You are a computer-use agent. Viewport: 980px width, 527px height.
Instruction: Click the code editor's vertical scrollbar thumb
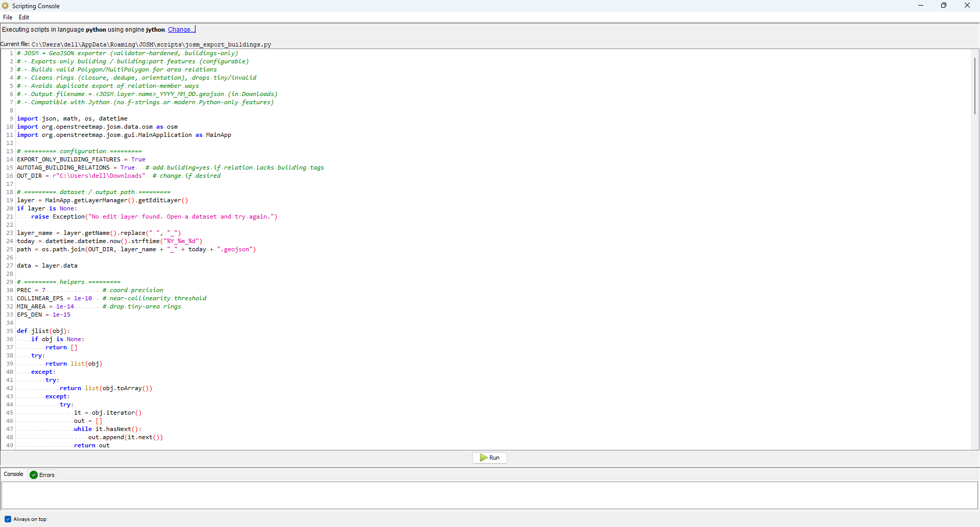click(x=974, y=86)
